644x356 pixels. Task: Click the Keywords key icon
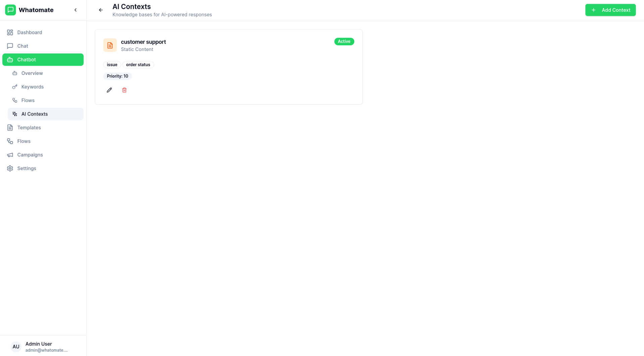point(15,87)
